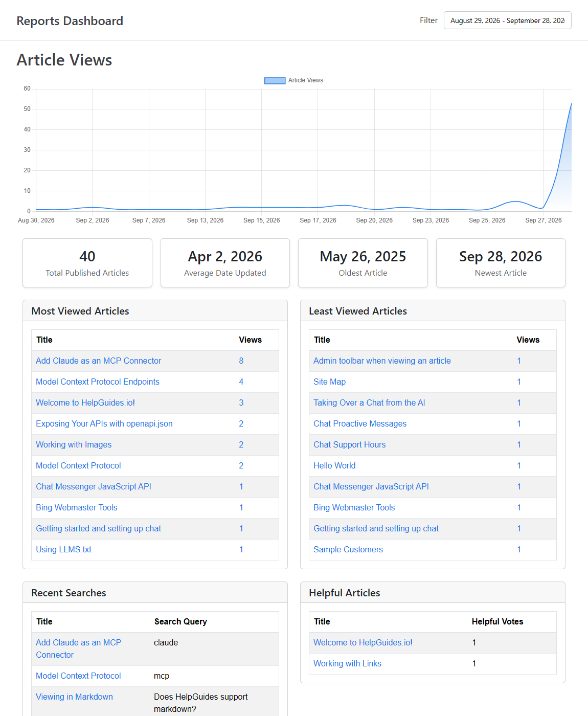Toggle the Article Views legend swatch
This screenshot has width=588, height=716.
[275, 80]
